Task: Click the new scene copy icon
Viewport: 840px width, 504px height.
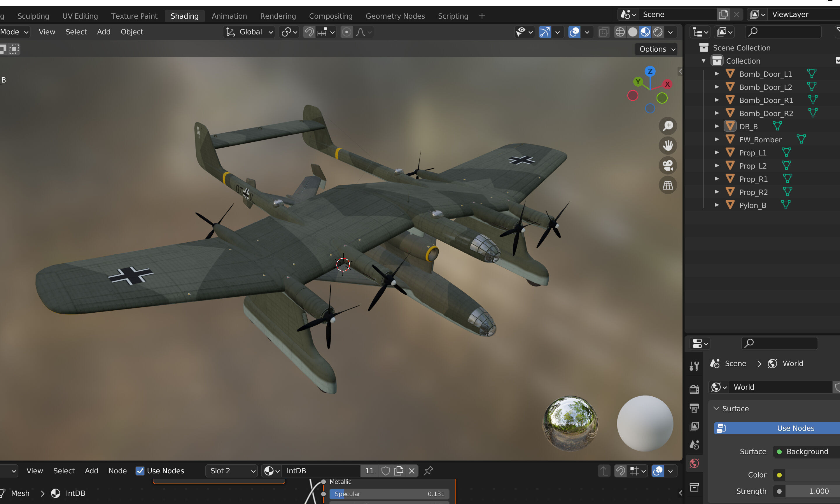Action: coord(723,14)
